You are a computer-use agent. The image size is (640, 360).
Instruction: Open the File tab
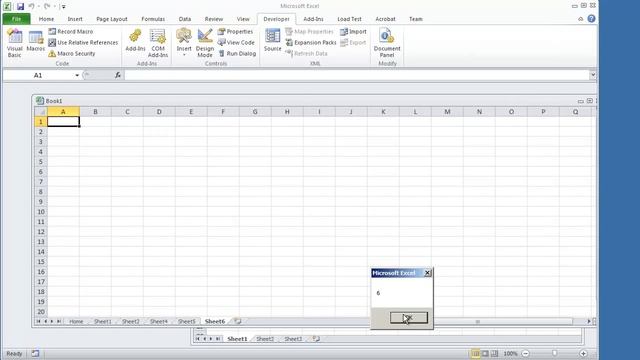click(16, 19)
